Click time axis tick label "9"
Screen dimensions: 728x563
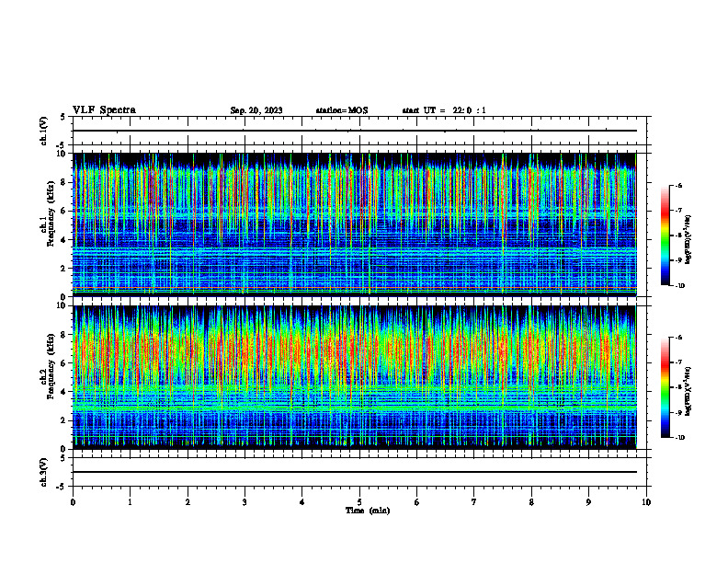(x=588, y=502)
